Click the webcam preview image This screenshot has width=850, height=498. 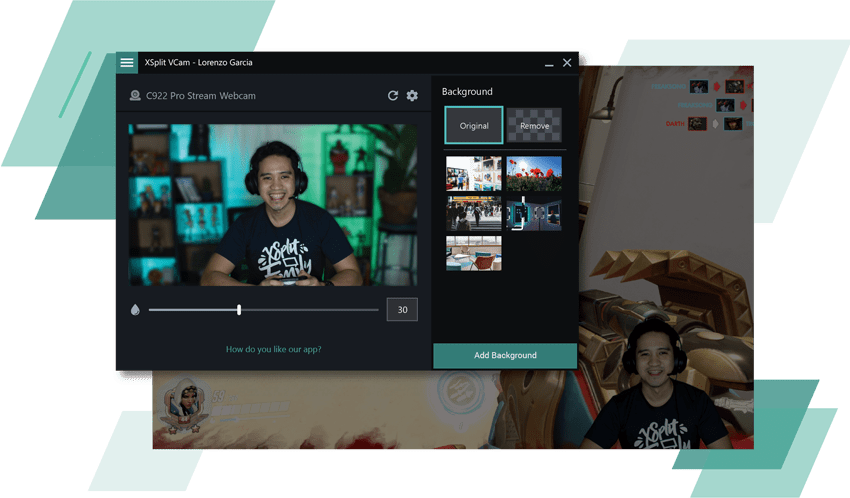(273, 205)
